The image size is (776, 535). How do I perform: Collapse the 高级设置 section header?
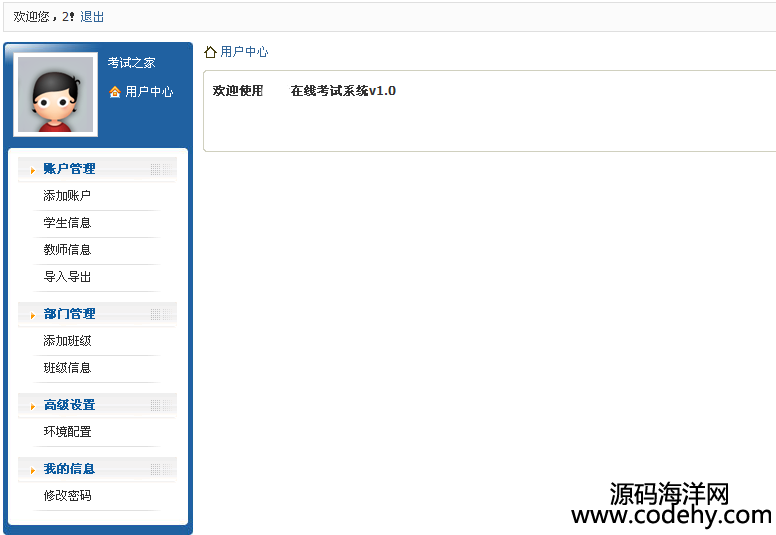coord(97,405)
